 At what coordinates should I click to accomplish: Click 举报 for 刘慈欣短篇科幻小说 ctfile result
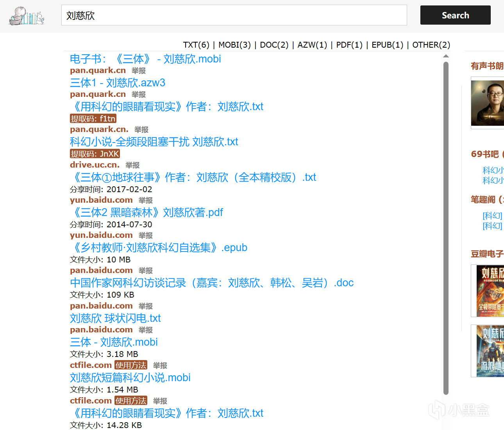160,401
